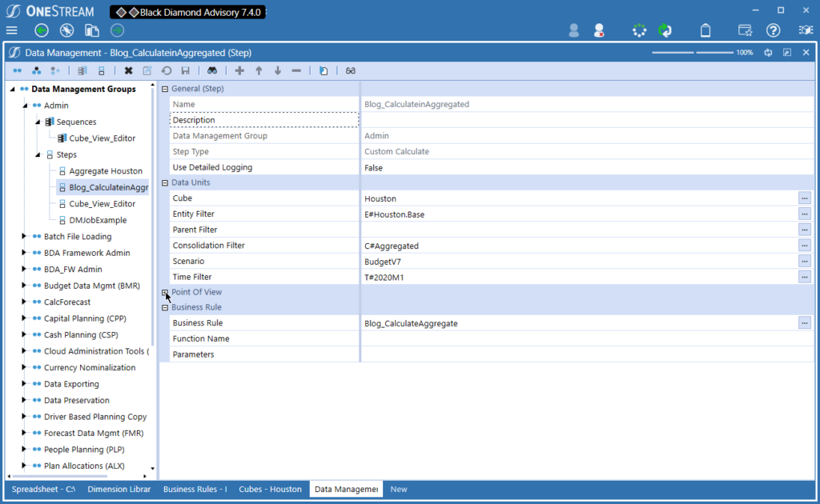
Task: Click the Description value field
Action: pos(587,120)
